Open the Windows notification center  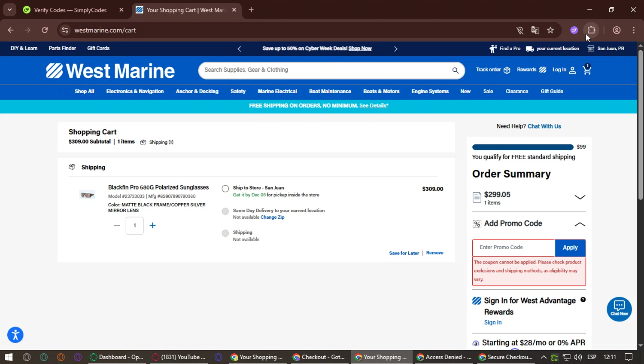[629, 357]
